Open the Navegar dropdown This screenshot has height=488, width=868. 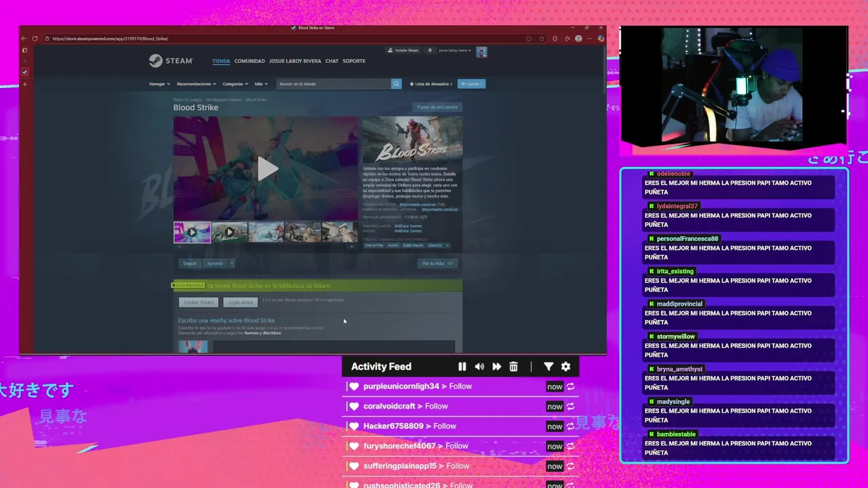pos(159,84)
